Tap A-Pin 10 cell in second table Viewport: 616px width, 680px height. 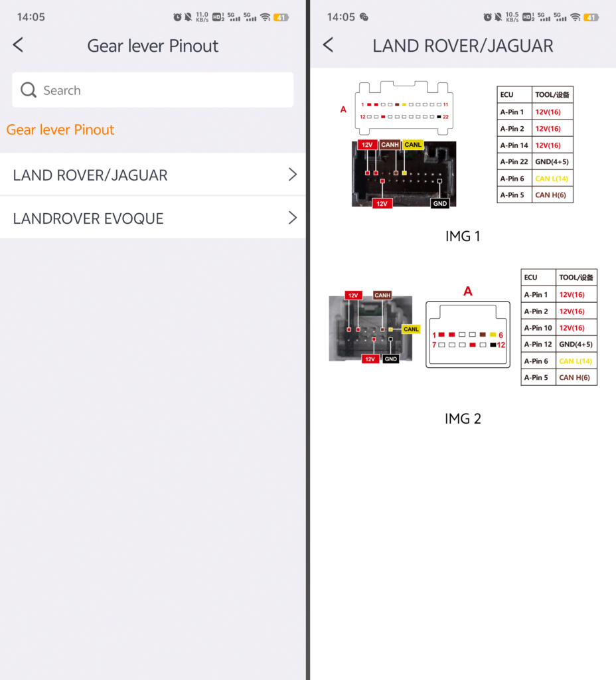(x=538, y=328)
